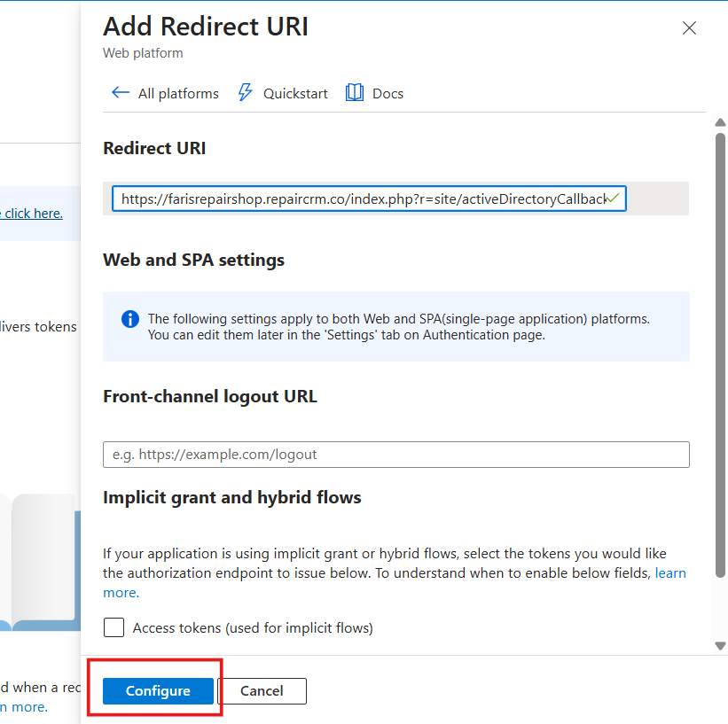Open the Docs text link
728x724 pixels.
pos(387,94)
